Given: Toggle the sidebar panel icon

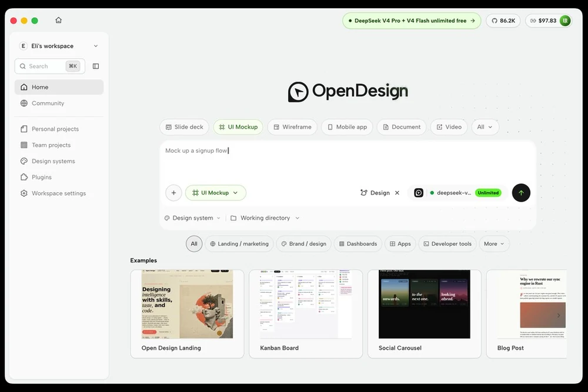Looking at the screenshot, I should tap(96, 66).
